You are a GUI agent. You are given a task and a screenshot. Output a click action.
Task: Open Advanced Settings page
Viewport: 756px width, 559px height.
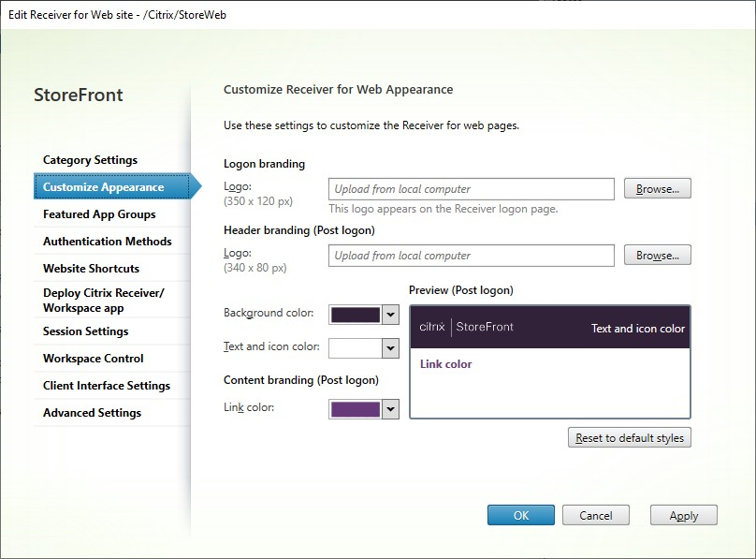(x=92, y=413)
